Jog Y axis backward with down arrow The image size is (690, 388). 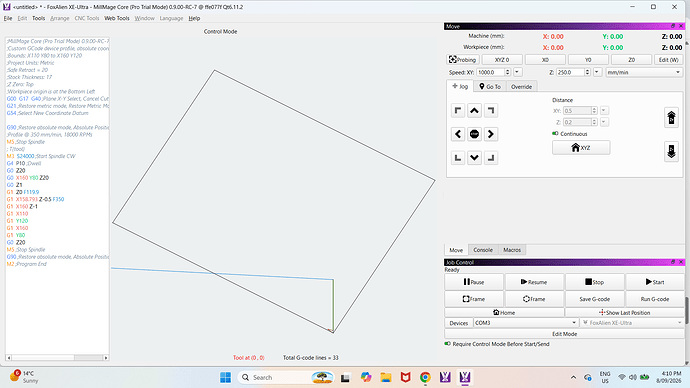(474, 157)
